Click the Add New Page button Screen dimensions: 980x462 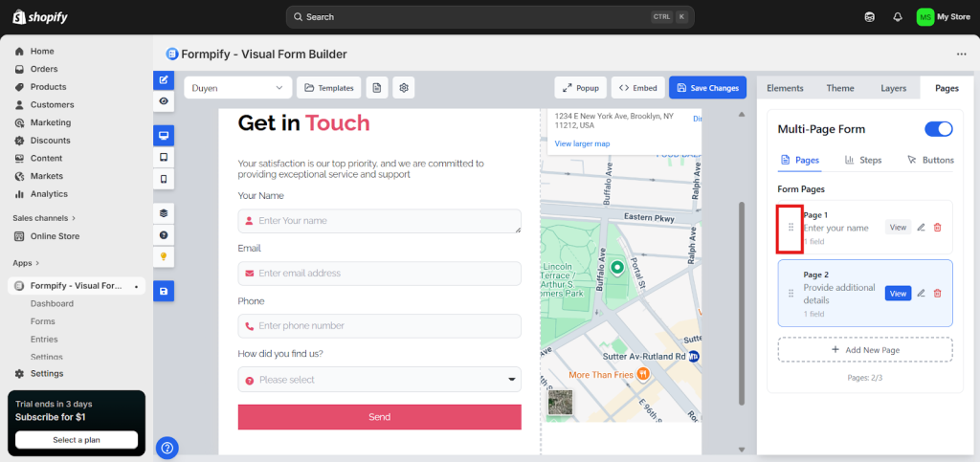coord(864,350)
